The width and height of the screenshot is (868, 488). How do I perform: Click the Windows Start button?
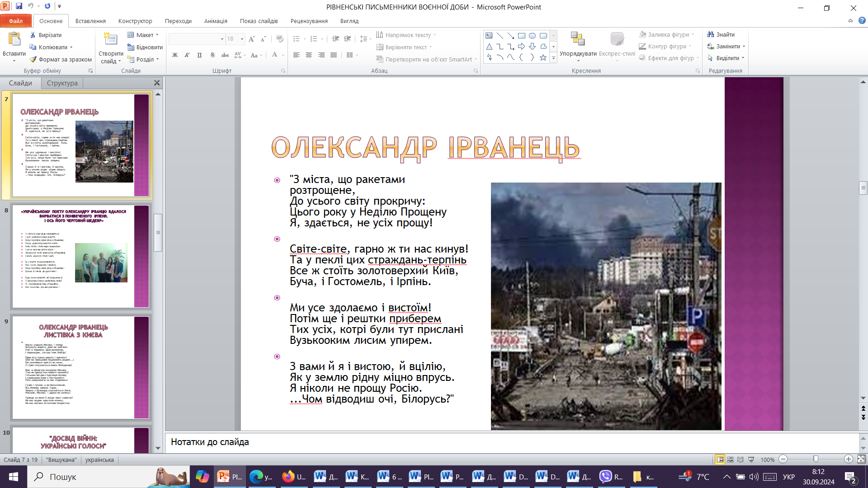[x=14, y=477]
